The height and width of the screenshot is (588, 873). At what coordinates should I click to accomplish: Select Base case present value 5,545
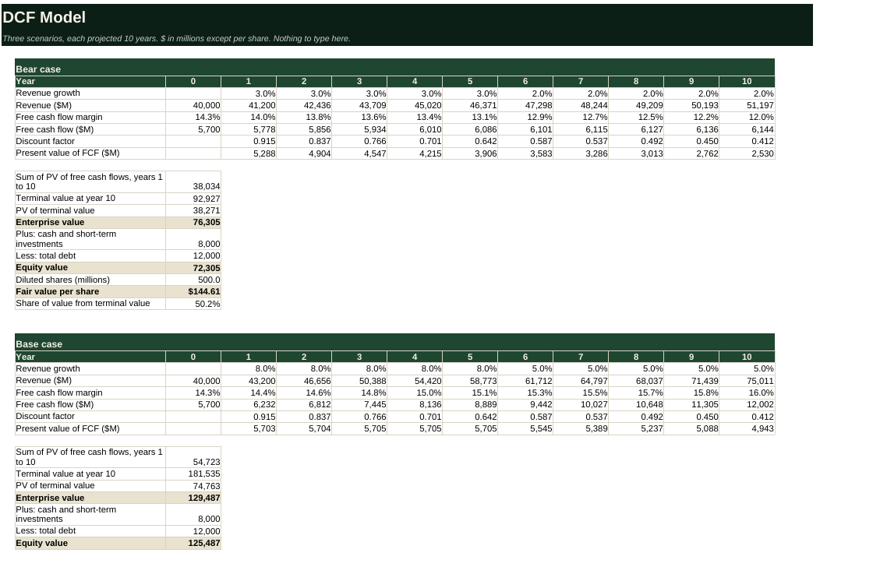[525, 428]
